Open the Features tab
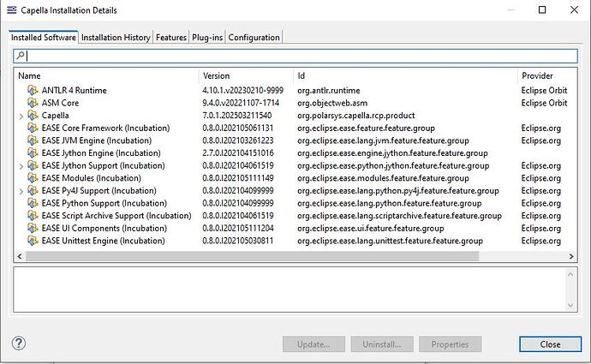 171,38
